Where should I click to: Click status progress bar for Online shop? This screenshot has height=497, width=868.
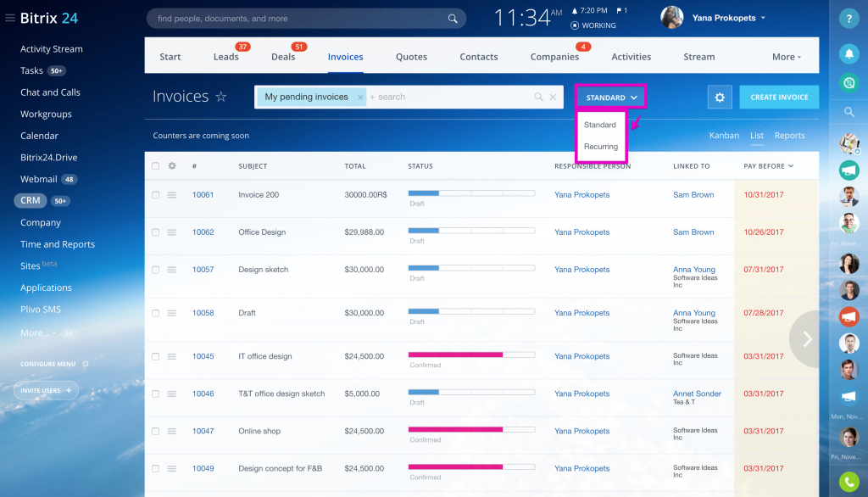[471, 430]
